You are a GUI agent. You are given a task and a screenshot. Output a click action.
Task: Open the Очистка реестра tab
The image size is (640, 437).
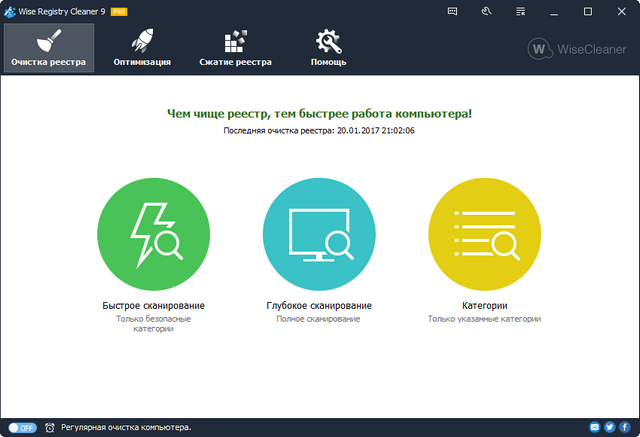click(49, 48)
